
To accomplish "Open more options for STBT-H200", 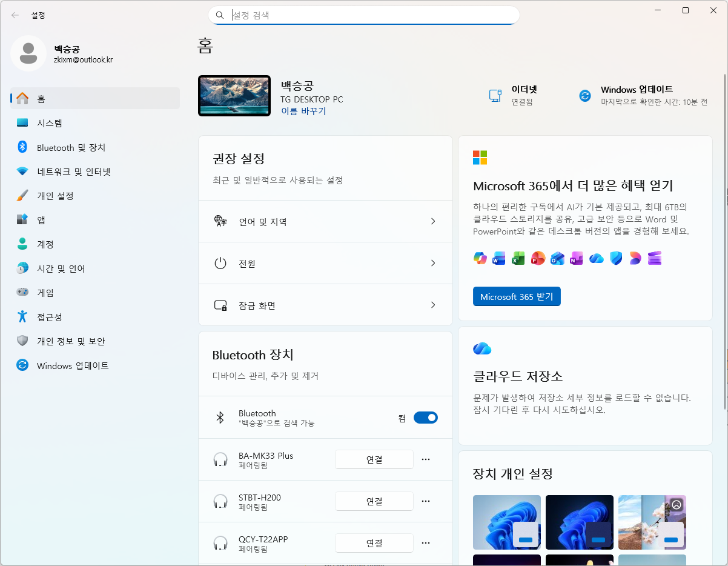I will click(426, 501).
